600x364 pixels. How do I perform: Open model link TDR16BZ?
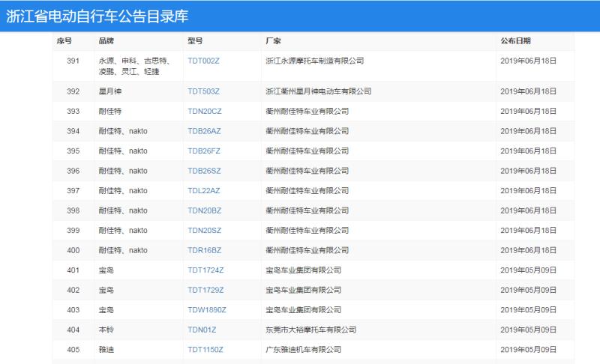pos(204,250)
